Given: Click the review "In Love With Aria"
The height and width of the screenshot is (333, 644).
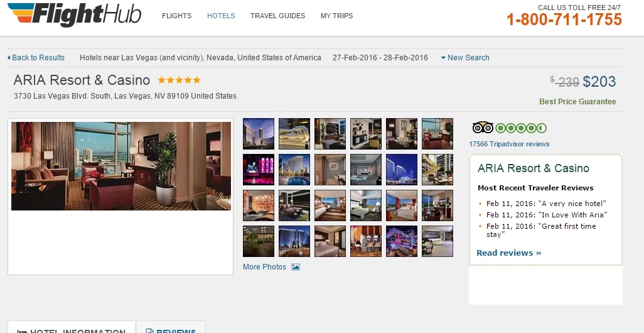Looking at the screenshot, I should (x=547, y=215).
